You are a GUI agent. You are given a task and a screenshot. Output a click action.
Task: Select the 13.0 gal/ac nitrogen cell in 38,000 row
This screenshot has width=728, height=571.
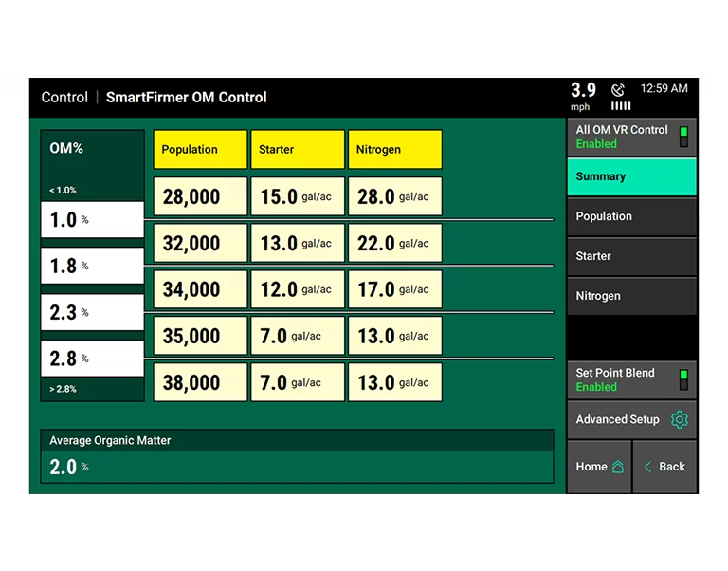point(395,382)
